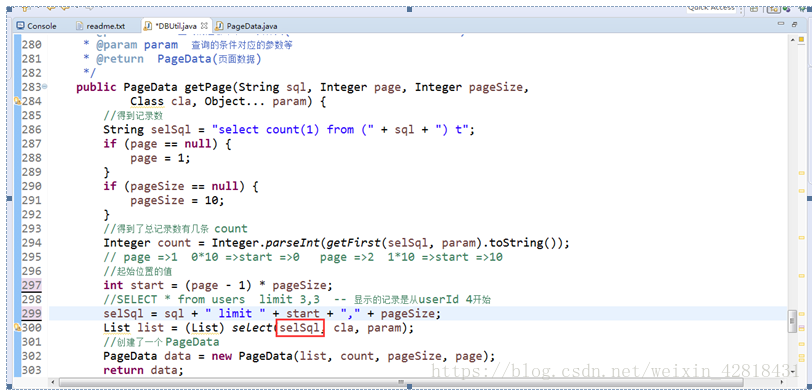Select the *DBUtil.java editor tab
The height and width of the screenshot is (391, 812).
(176, 26)
